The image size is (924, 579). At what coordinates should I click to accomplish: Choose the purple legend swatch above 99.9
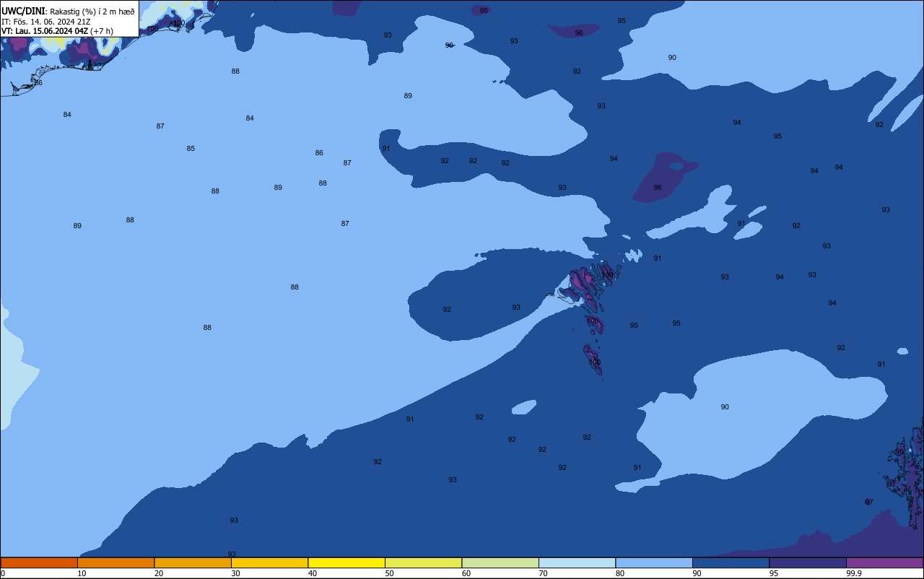[x=885, y=562]
